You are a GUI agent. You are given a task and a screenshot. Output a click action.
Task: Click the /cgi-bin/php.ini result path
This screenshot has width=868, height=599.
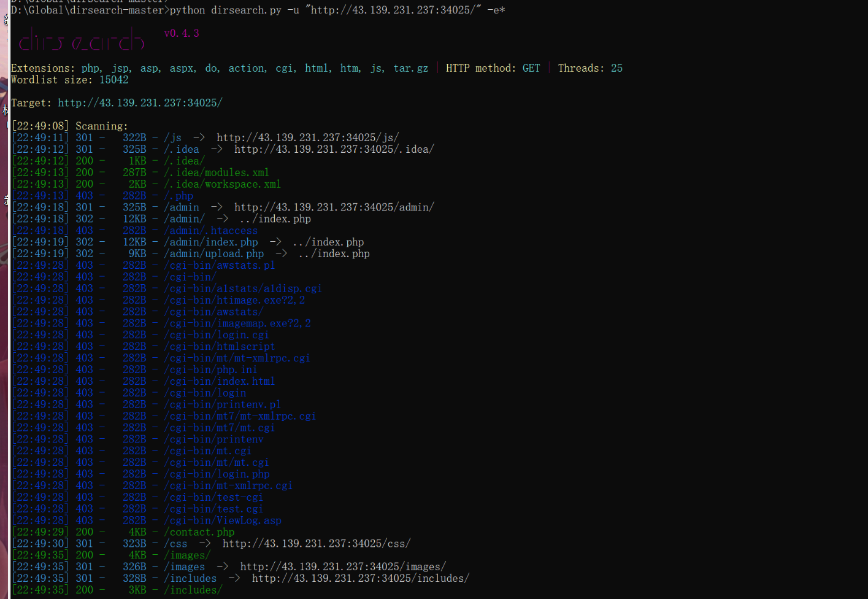pyautogui.click(x=210, y=369)
